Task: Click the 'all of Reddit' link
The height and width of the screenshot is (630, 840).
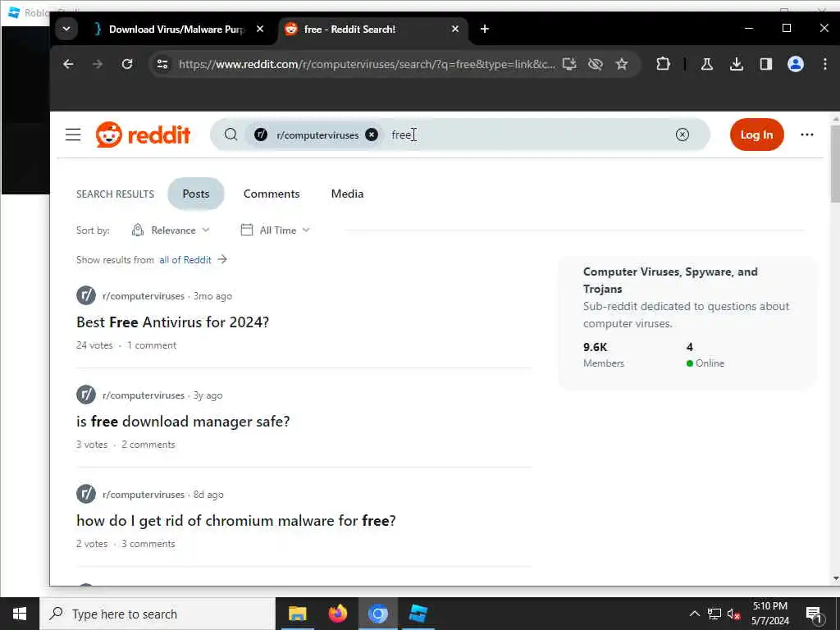Action: coord(185,260)
